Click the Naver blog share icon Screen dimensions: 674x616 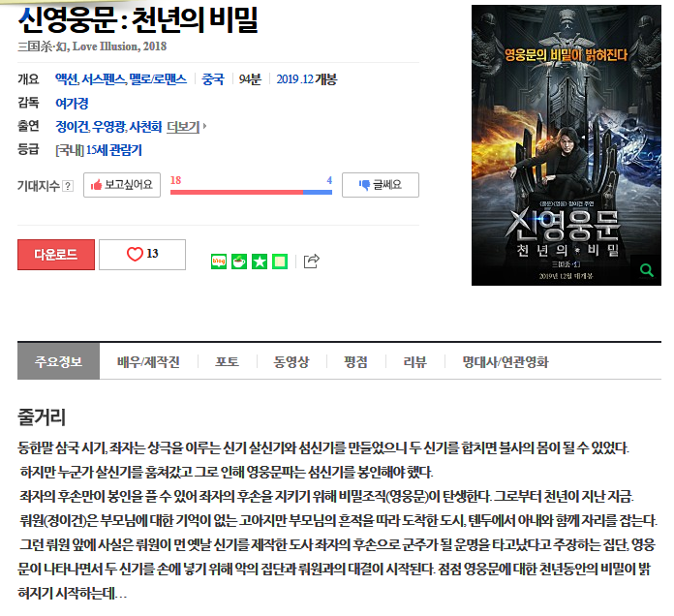(x=219, y=261)
